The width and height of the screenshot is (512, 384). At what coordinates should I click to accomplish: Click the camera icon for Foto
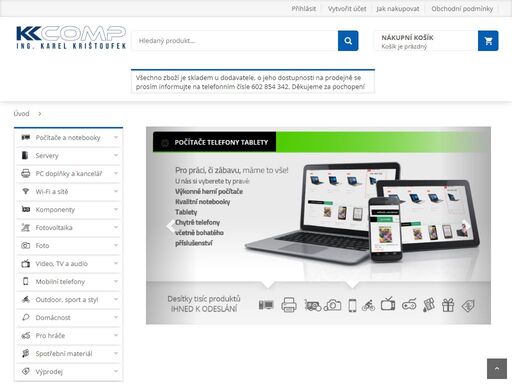(x=26, y=245)
